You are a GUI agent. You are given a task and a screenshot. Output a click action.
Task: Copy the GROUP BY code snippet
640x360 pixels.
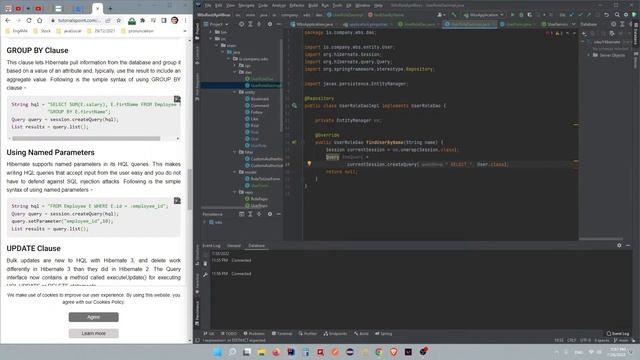tap(177, 99)
